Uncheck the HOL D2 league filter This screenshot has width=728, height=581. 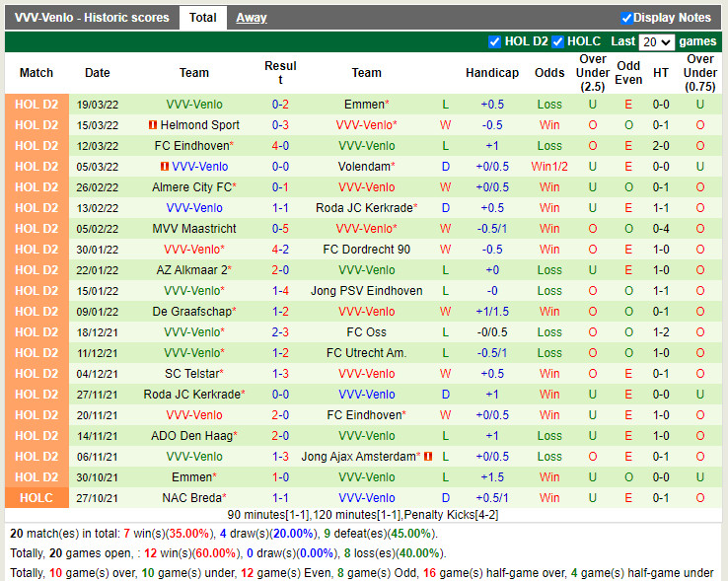494,41
